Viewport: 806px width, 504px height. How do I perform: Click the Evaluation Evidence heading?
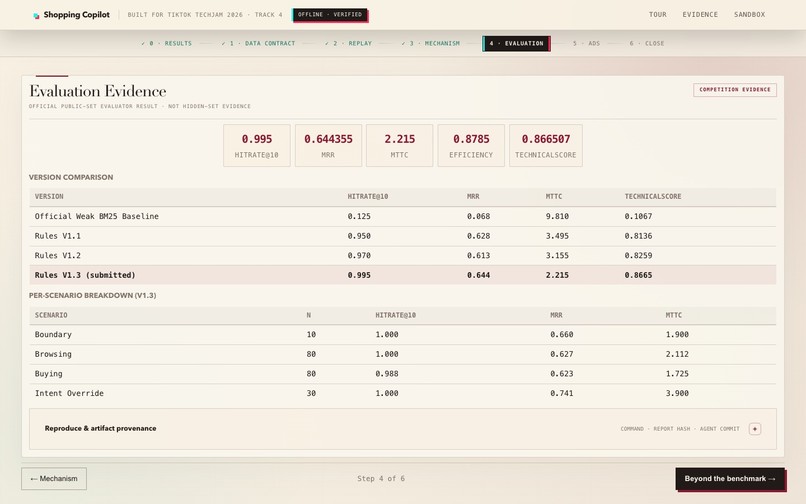tap(98, 91)
